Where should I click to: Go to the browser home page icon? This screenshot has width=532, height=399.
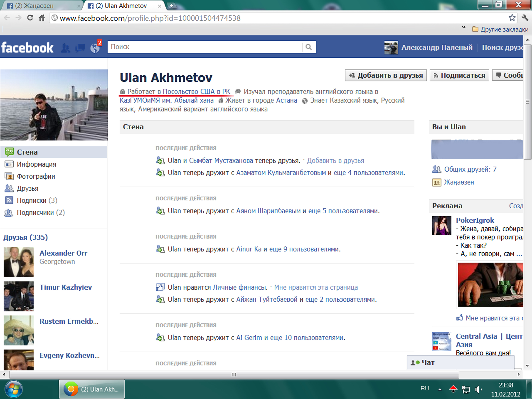tap(42, 18)
